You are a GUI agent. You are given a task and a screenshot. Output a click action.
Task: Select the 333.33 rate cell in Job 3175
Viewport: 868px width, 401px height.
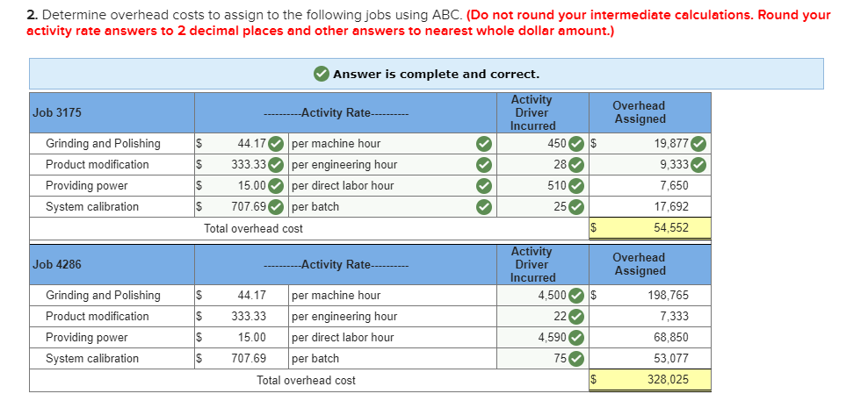pyautogui.click(x=242, y=165)
